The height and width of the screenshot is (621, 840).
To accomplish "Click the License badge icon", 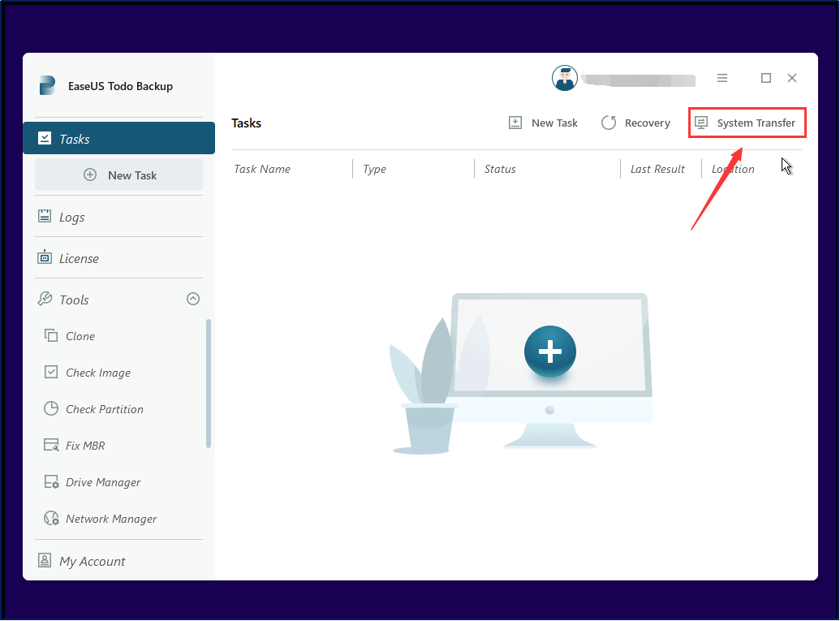I will pyautogui.click(x=45, y=257).
